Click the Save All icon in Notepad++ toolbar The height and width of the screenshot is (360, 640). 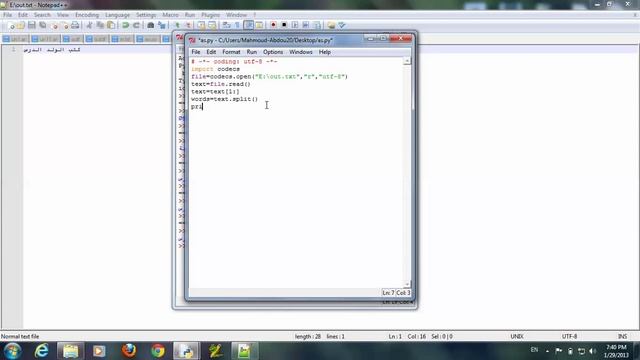(42, 25)
